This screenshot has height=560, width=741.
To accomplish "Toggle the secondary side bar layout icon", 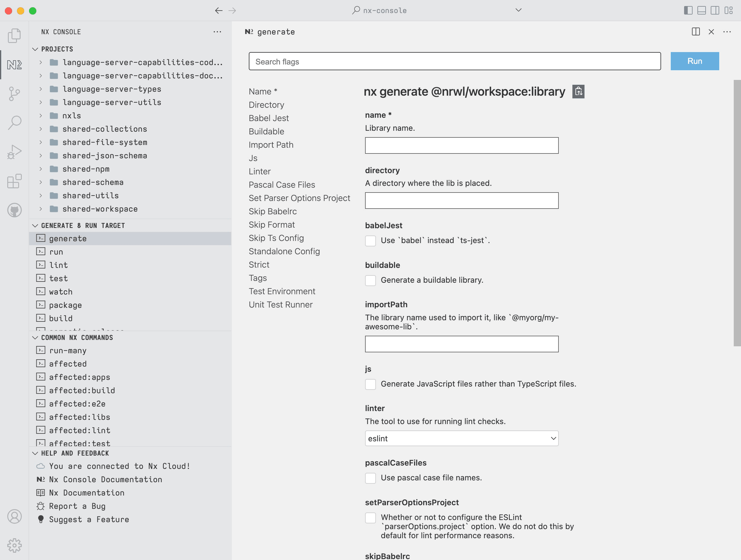I will [715, 10].
